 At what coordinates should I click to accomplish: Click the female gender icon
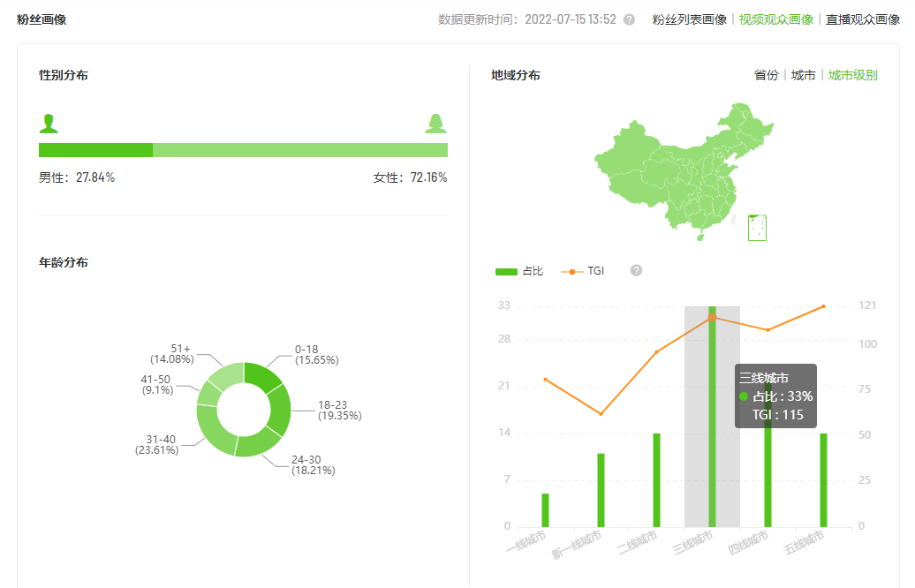[436, 124]
